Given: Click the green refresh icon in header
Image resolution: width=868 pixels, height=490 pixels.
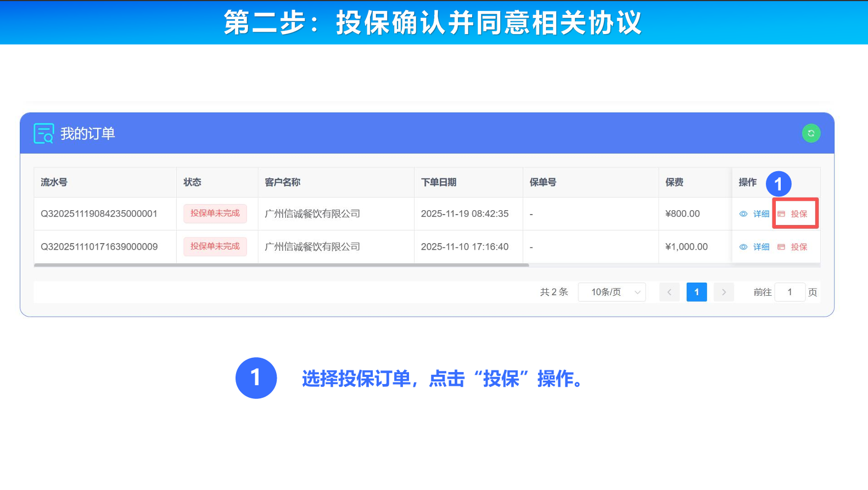Looking at the screenshot, I should [811, 133].
